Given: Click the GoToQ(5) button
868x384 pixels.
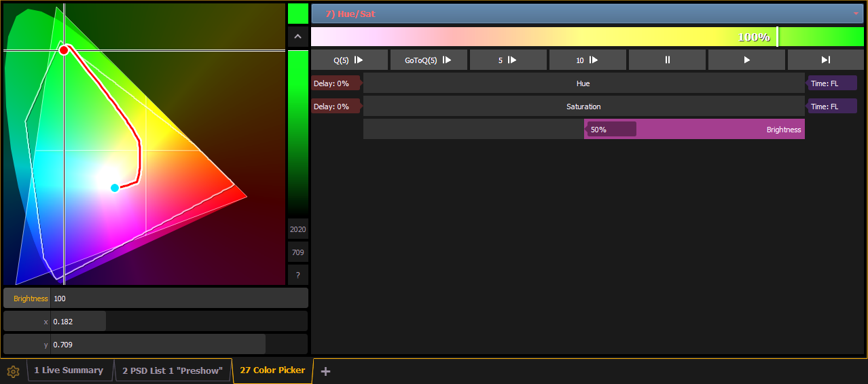Looking at the screenshot, I should tap(429, 60).
